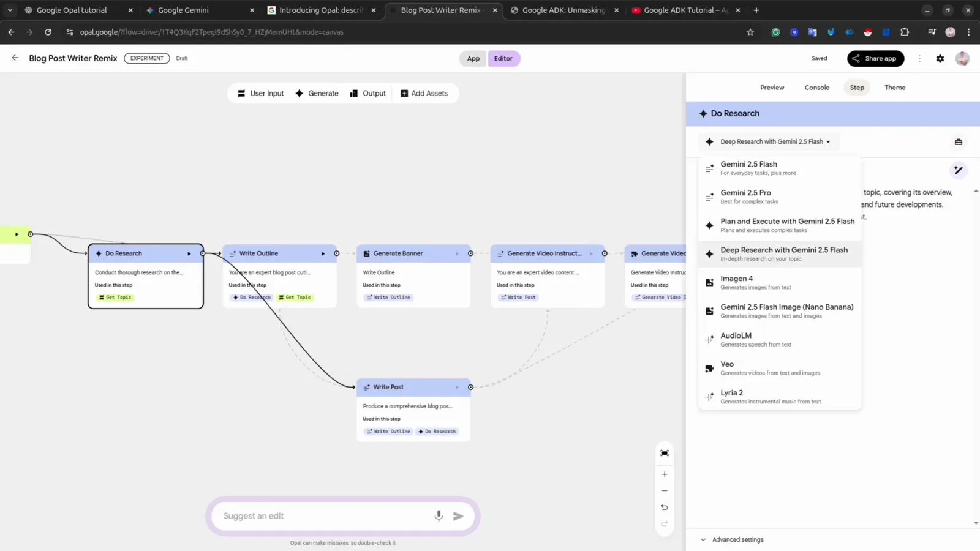Zoom in on the canvas with the plus icon
This screenshot has width=980, height=551.
pyautogui.click(x=665, y=474)
